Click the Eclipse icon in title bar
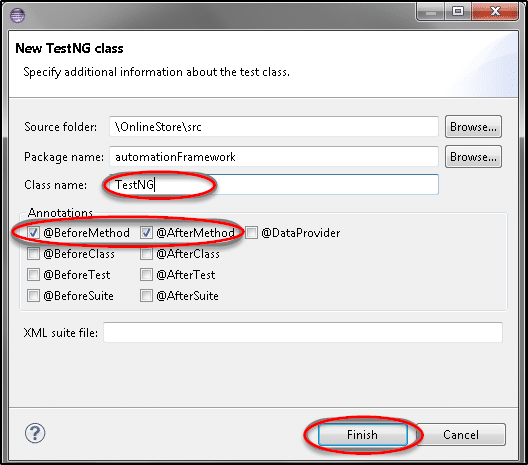 pos(17,15)
